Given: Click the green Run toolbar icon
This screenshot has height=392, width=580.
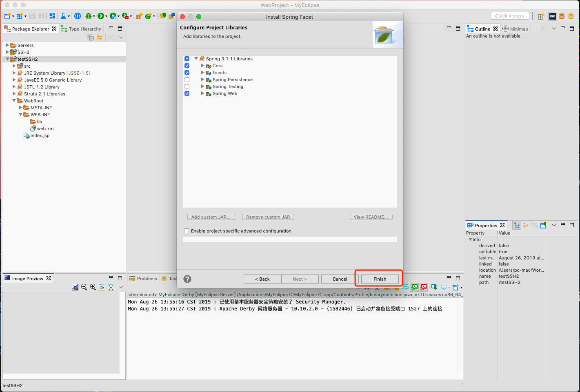Looking at the screenshot, I should pos(100,16).
